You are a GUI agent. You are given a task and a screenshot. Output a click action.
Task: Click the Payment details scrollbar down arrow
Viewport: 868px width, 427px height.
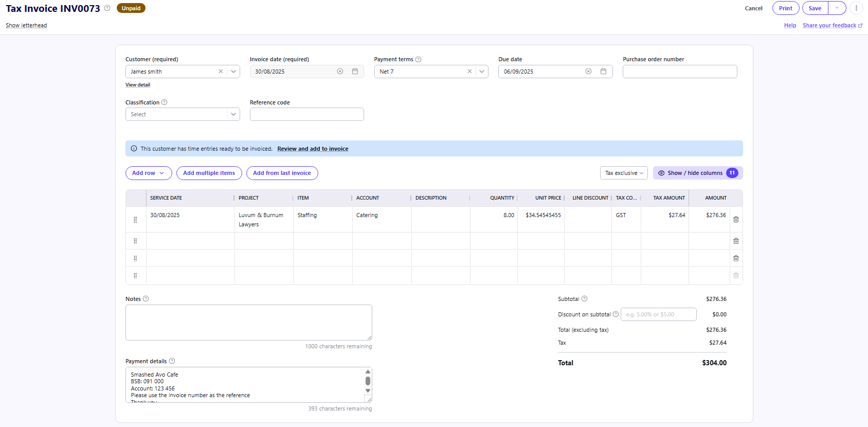click(x=368, y=391)
